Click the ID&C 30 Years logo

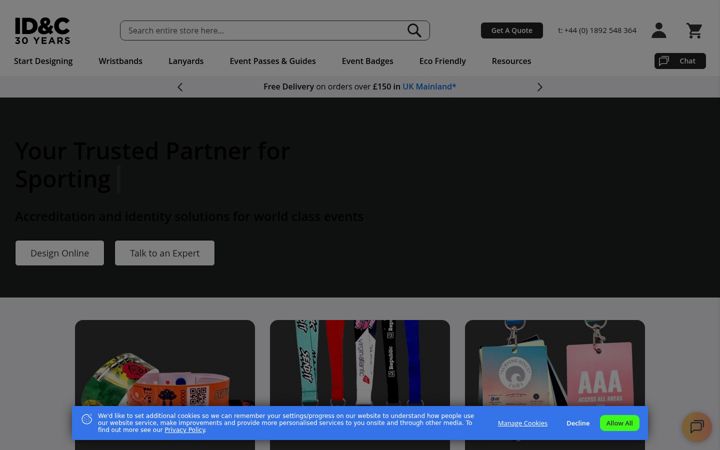tap(42, 31)
